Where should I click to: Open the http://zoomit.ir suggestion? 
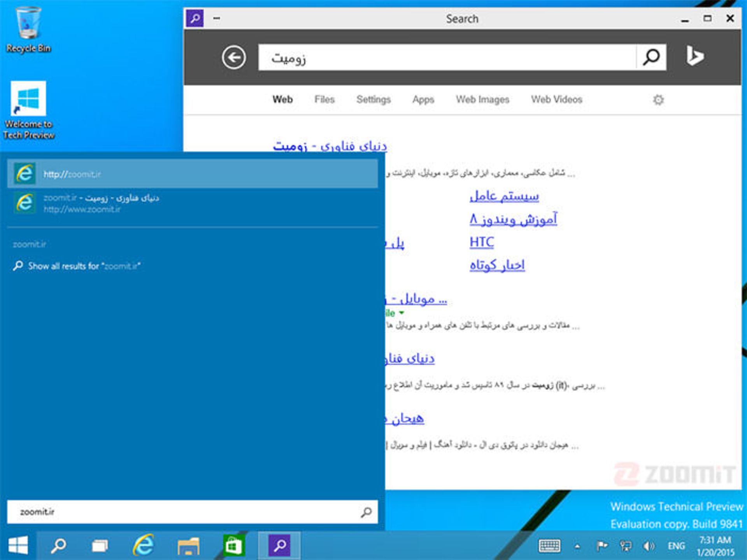pos(192,174)
